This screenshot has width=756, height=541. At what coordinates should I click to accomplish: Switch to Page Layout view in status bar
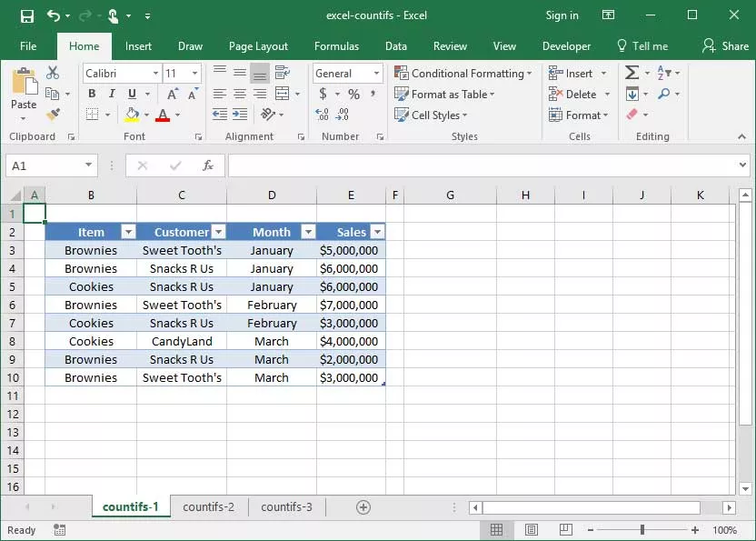(x=532, y=530)
